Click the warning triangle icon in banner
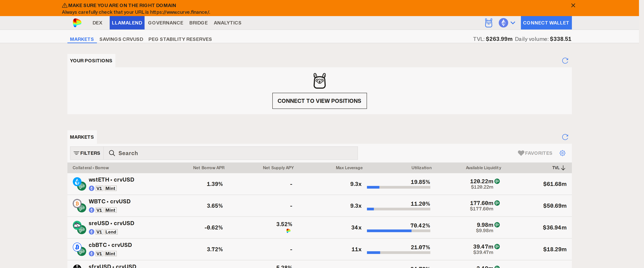Screen dimensions: 644x268 [x=65, y=5]
